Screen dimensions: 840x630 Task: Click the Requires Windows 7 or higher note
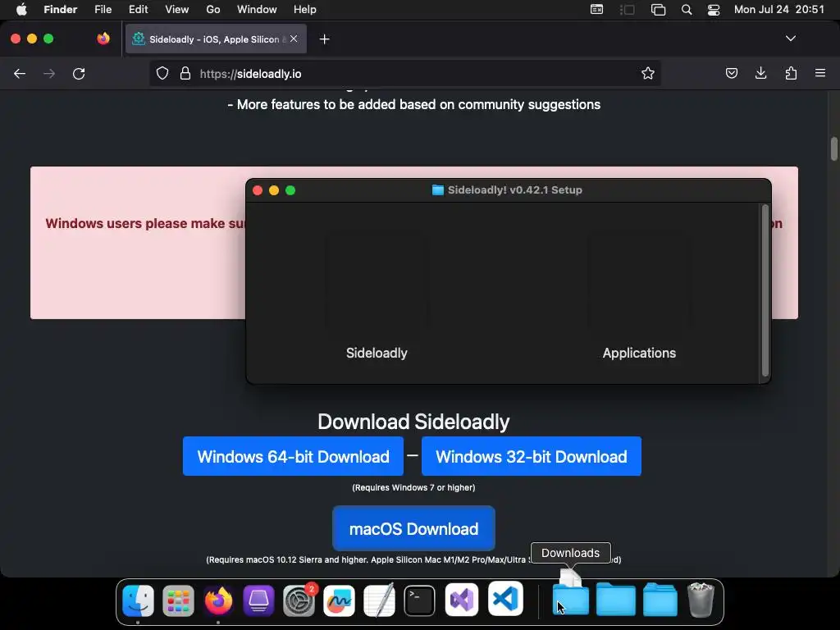click(413, 487)
